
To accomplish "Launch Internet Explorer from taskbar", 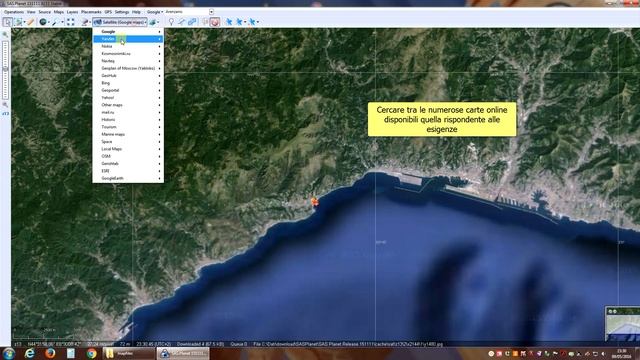I will click(x=29, y=353).
